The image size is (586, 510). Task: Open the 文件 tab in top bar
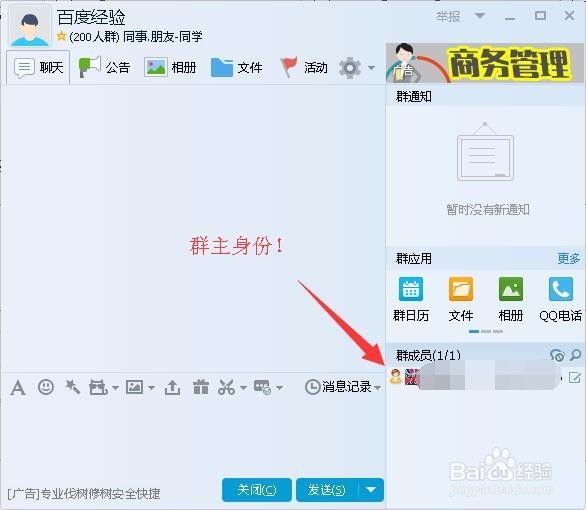point(237,68)
